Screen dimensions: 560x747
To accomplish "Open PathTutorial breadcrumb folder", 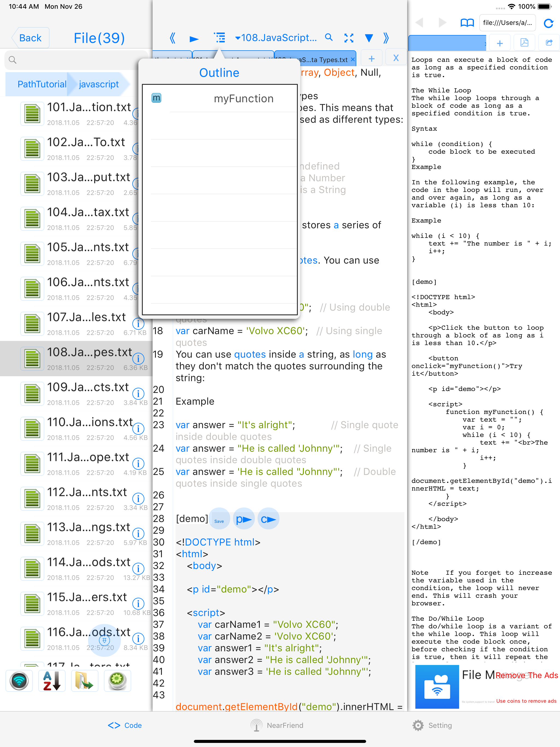I will click(42, 84).
